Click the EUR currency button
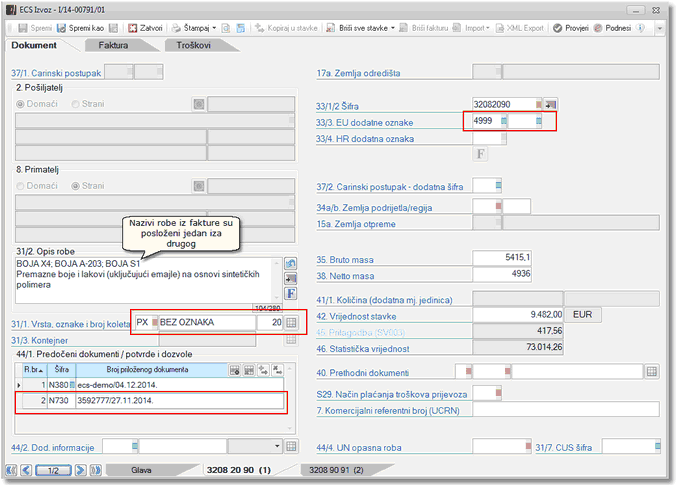678x488 pixels. click(x=582, y=315)
